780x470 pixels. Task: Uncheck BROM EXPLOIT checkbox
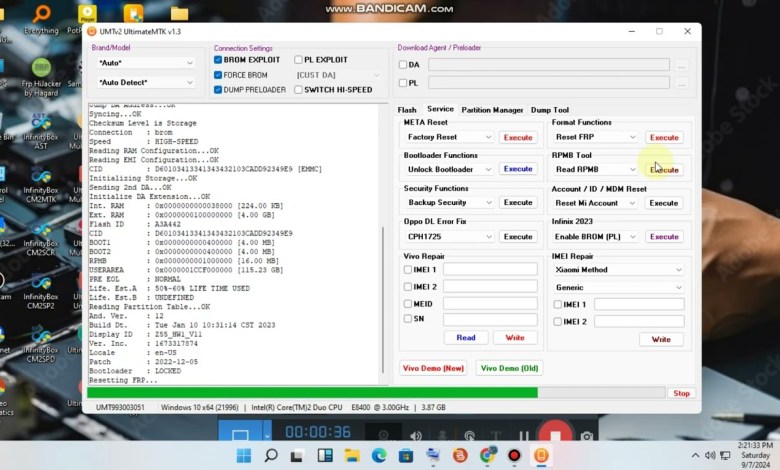pos(218,60)
